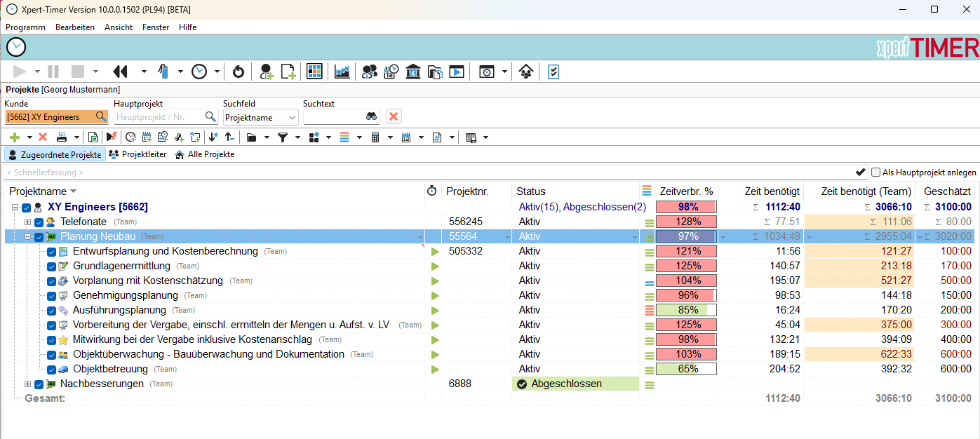Open the Ansicht menu
The image size is (980, 439).
click(x=119, y=27)
